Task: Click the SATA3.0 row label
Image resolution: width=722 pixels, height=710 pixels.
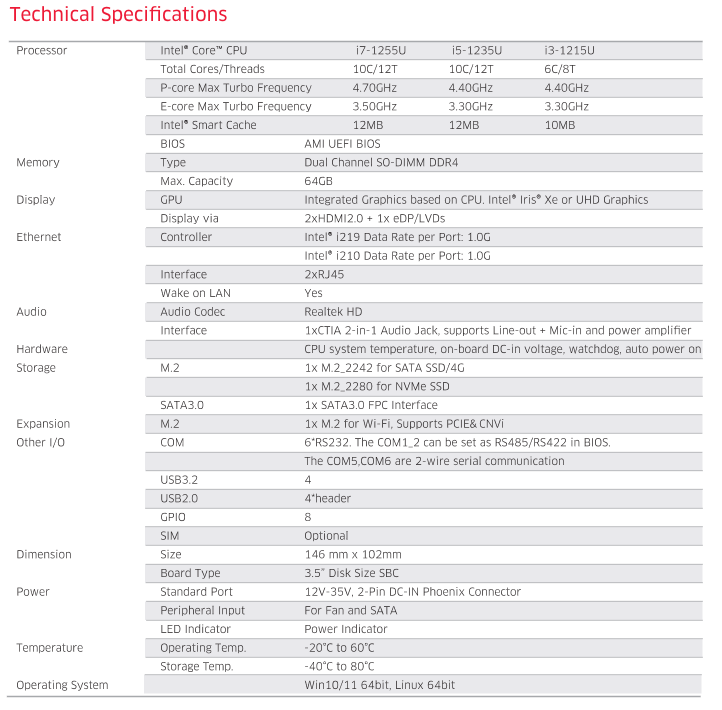Action: 182,405
